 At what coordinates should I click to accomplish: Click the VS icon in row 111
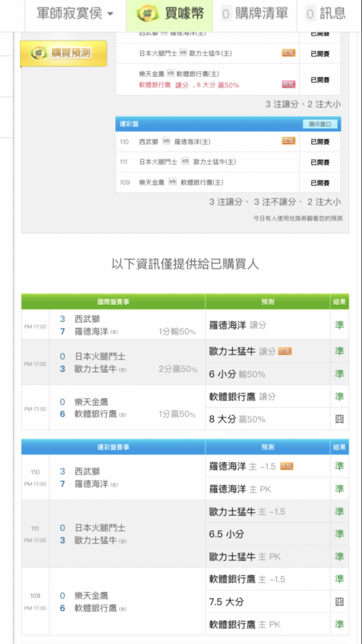[185, 162]
